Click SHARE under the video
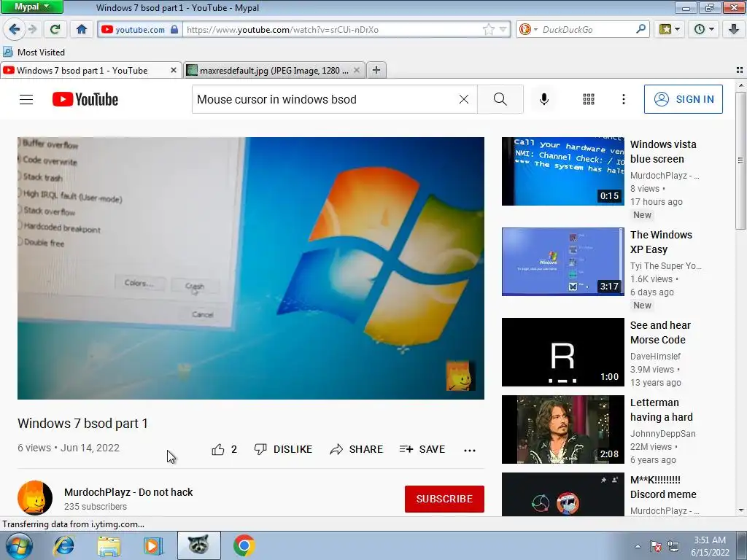 [356, 449]
